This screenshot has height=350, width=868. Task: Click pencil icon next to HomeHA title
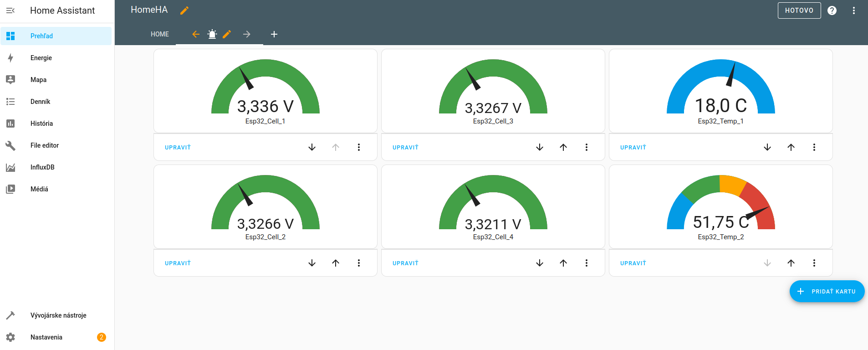[184, 10]
